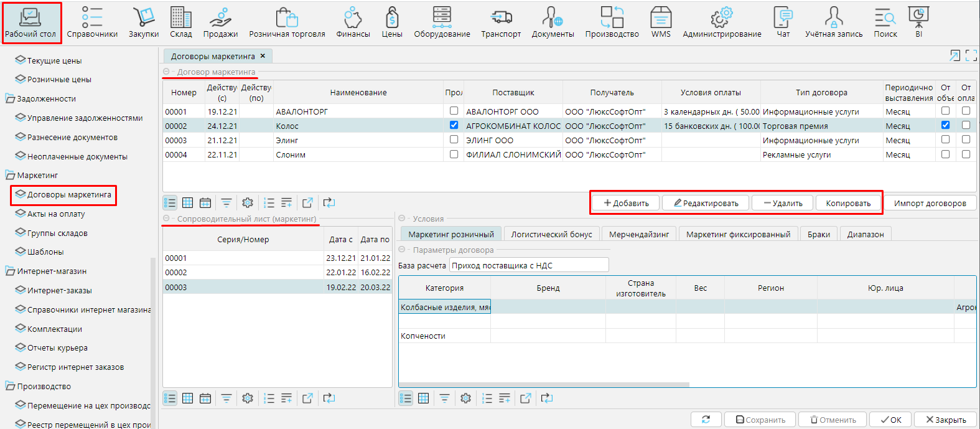Collapse the Условия section

[402, 219]
